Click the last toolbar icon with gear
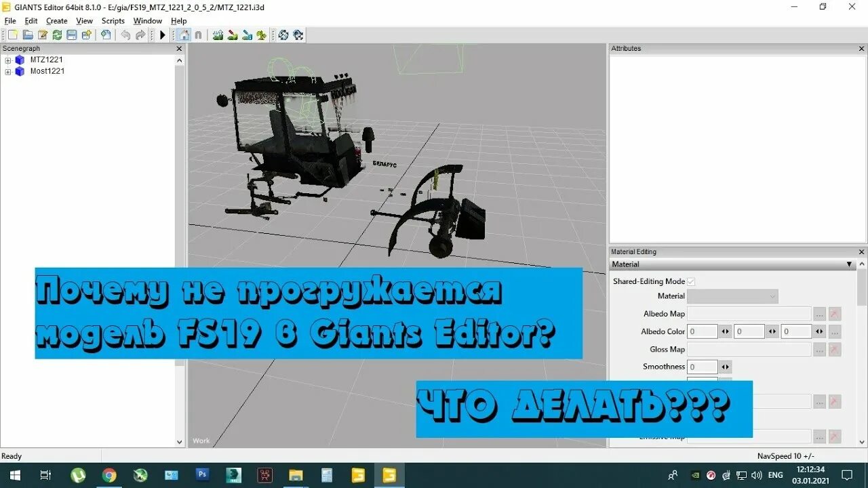868x488 pixels. click(x=298, y=35)
